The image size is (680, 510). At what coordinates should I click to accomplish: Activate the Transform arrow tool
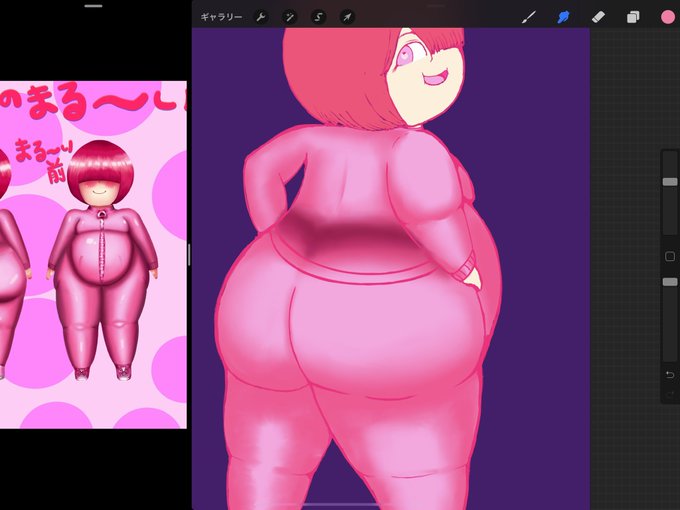click(x=347, y=17)
